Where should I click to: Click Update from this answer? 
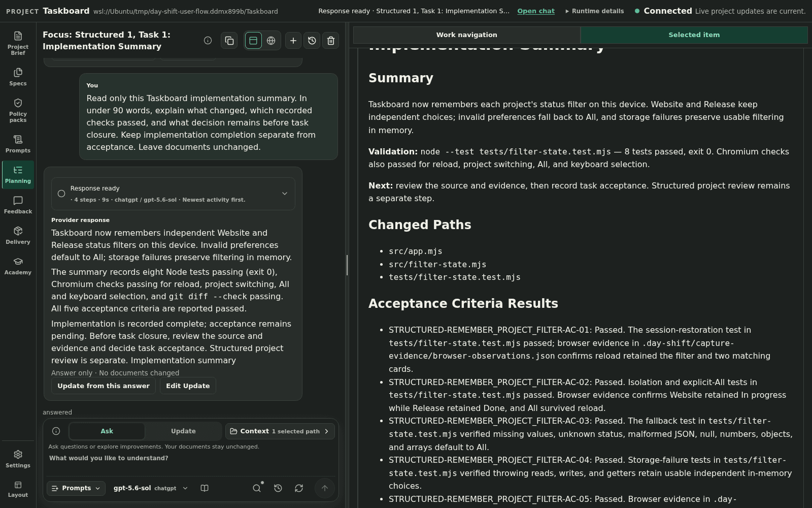point(104,386)
